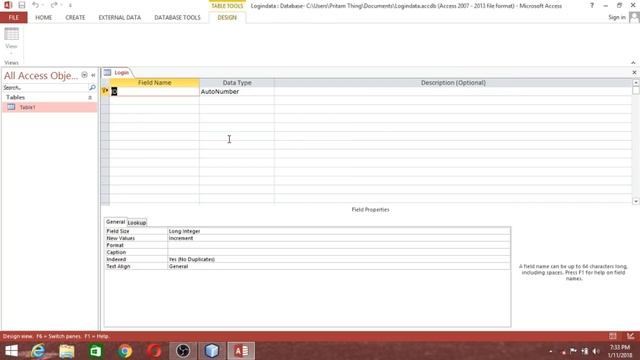Click the Field Size value Long Integer
This screenshot has width=640, height=360.
coord(339,231)
